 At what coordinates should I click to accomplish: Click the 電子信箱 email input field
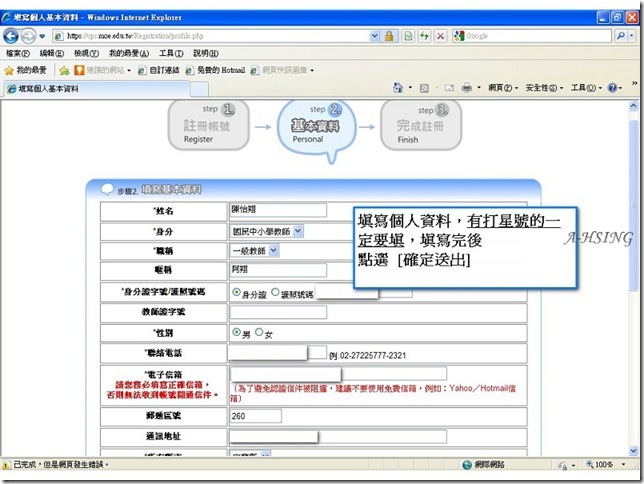[338, 374]
